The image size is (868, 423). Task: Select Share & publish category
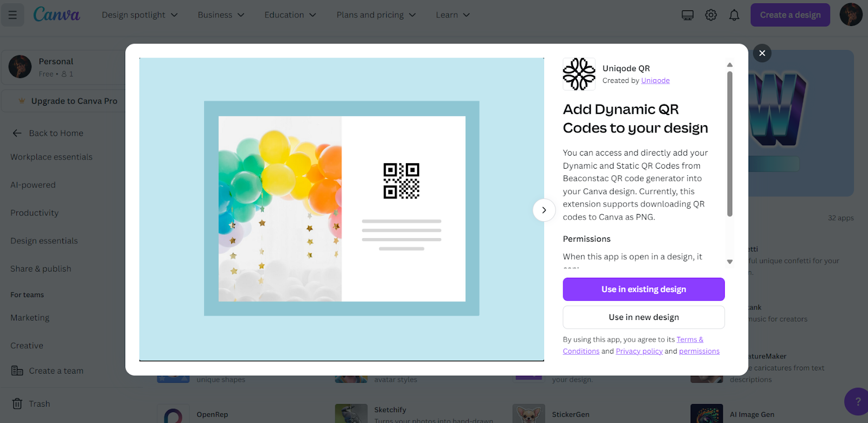coord(41,268)
